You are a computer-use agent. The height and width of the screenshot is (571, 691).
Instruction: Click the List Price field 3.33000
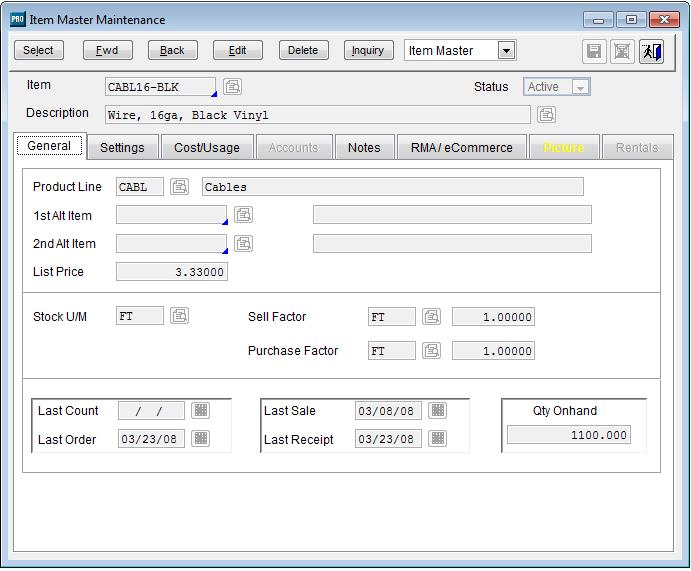coord(172,272)
